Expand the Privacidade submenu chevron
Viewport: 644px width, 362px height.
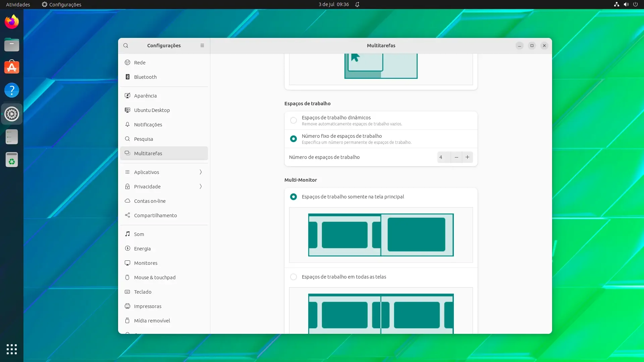click(201, 187)
